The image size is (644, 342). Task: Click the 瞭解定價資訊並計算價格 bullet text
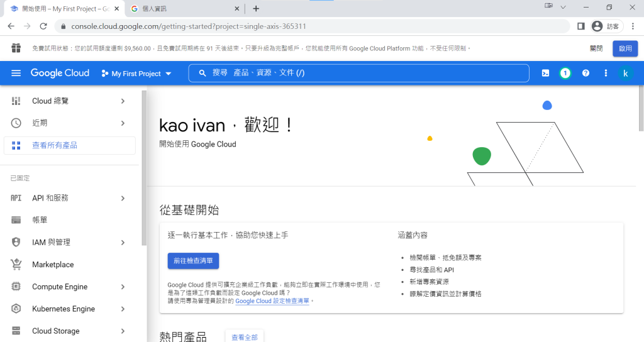click(445, 294)
